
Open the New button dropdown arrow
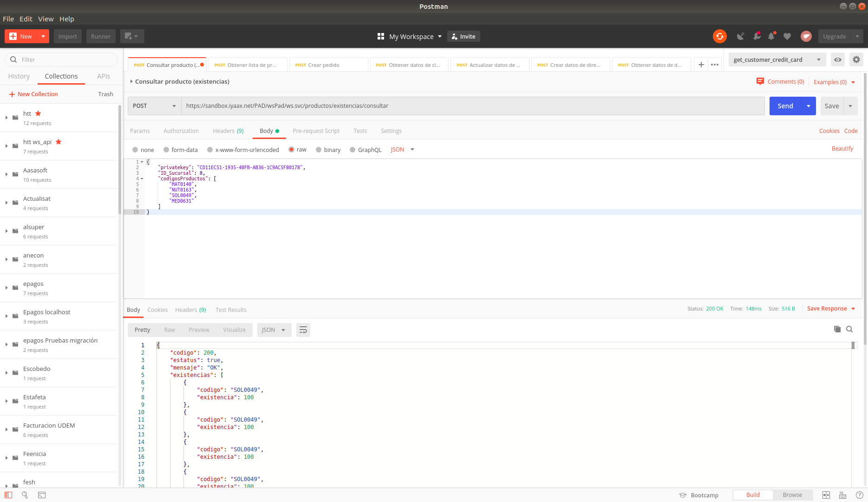pyautogui.click(x=43, y=36)
